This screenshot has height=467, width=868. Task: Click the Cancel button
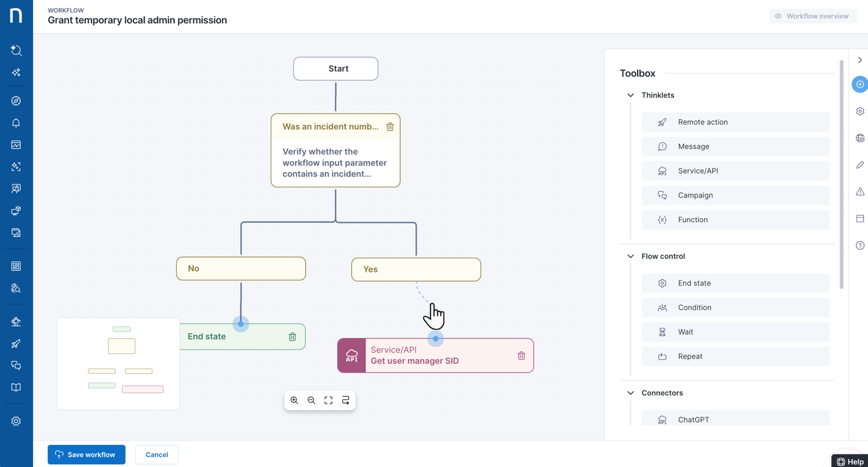click(157, 455)
